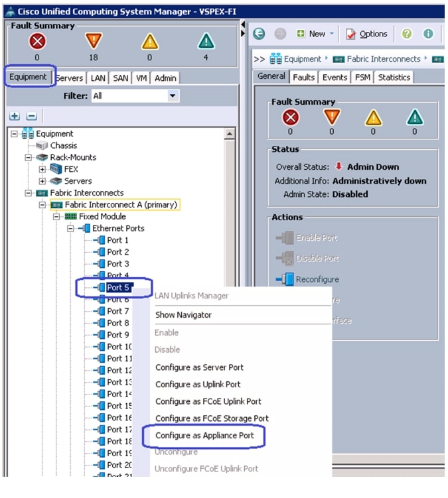Click the minor faults icon in right Fault Summary
The width and height of the screenshot is (448, 498).
coord(373,117)
